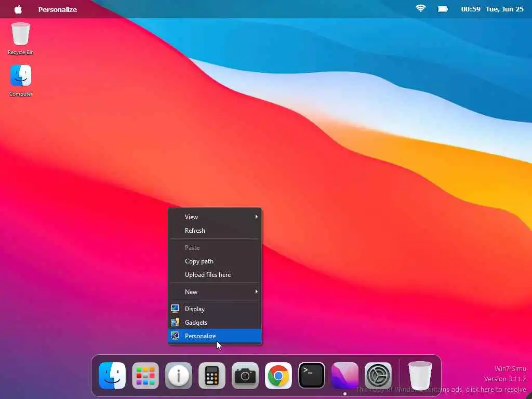Screen dimensions: 532x399
Task: Click the Display monitor icon in menu
Action: click(x=175, y=309)
